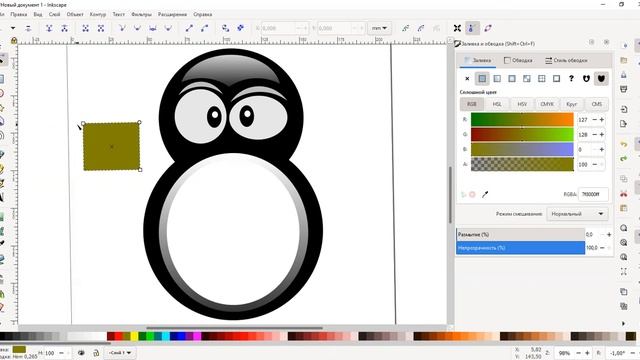Toggle show Bezier handles of nodes

point(472,28)
